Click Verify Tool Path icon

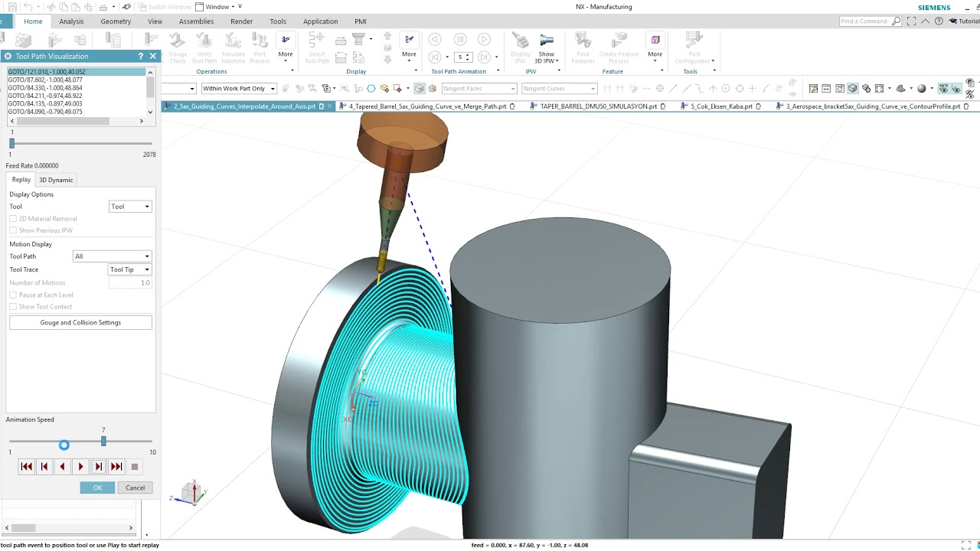point(204,41)
